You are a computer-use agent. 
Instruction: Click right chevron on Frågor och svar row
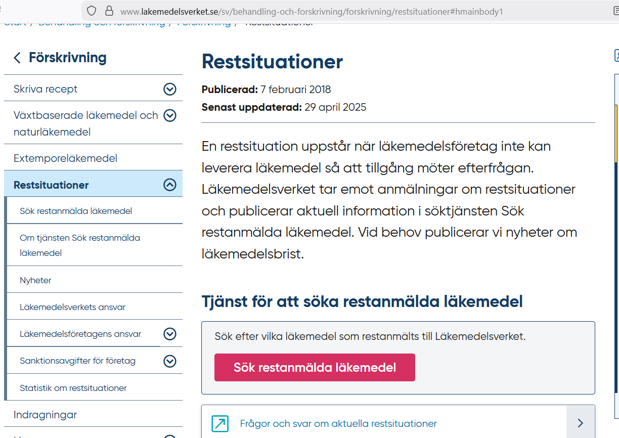580,423
